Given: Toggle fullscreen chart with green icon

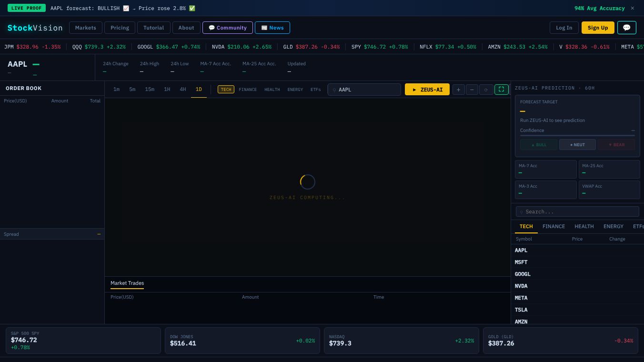Looking at the screenshot, I should point(501,90).
